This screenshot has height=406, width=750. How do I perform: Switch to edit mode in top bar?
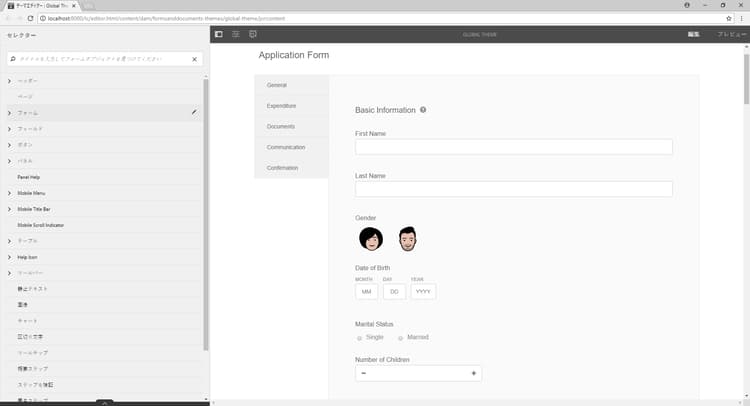point(694,34)
